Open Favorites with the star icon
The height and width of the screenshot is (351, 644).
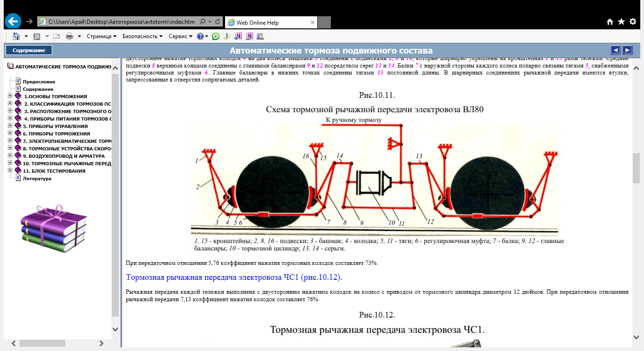coord(621,22)
